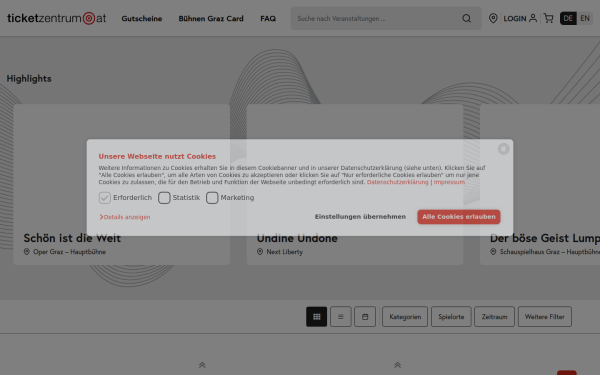Open the Schön ist die Welt highlight card
Image resolution: width=600 pixels, height=375 pixels.
pos(122,184)
